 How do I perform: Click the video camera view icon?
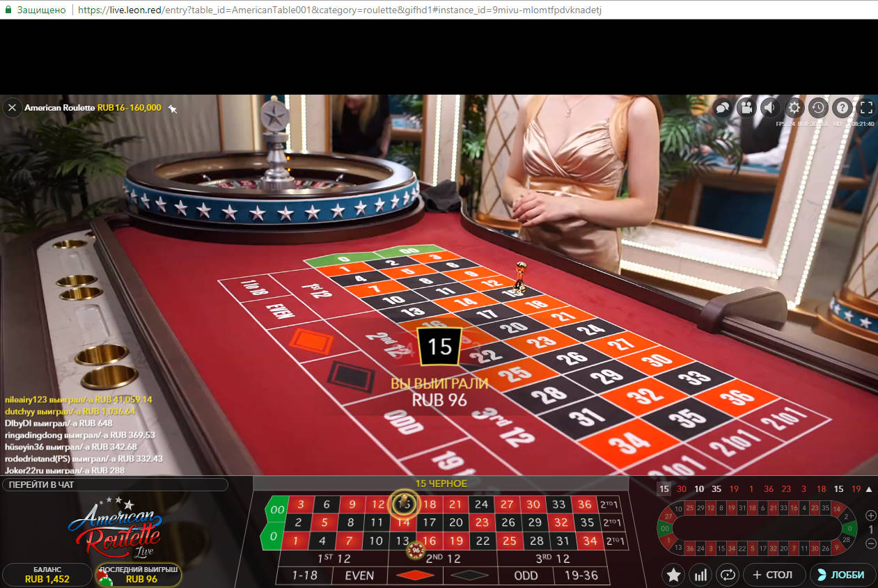coord(746,108)
